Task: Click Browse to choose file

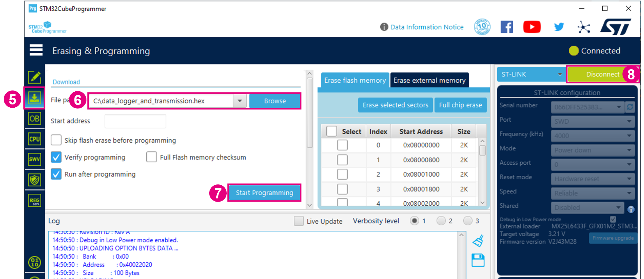Action: 275,101
